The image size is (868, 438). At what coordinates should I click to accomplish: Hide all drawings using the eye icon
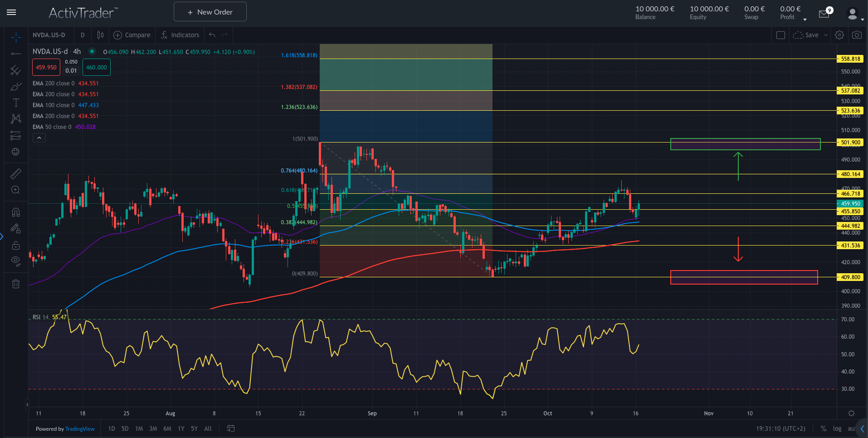(x=16, y=261)
